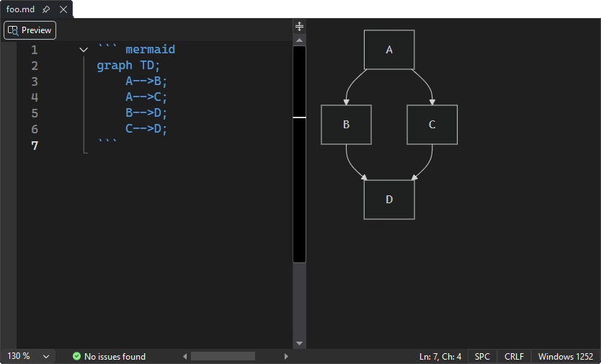Screen dimensions: 601x364
Task: Click node D in the diagram
Action: click(x=389, y=200)
